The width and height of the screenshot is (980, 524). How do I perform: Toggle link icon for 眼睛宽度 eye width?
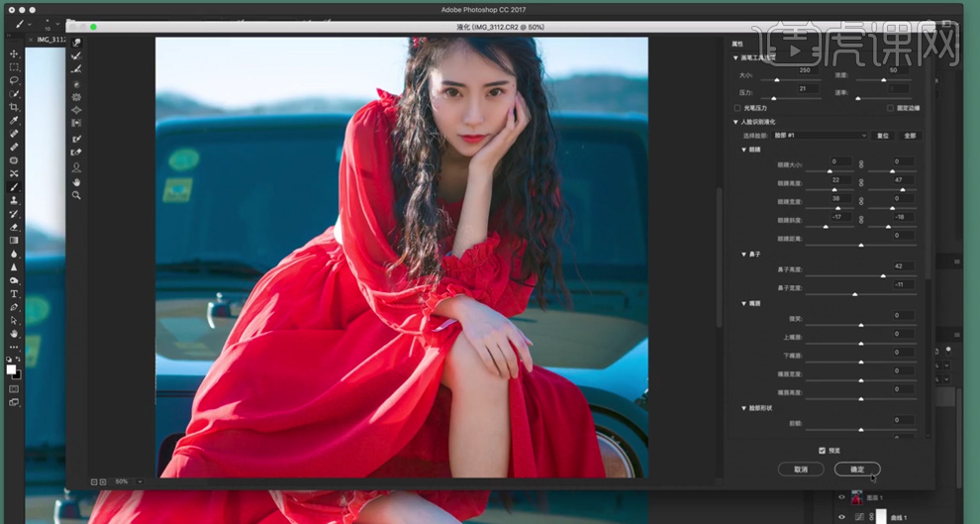coord(860,201)
